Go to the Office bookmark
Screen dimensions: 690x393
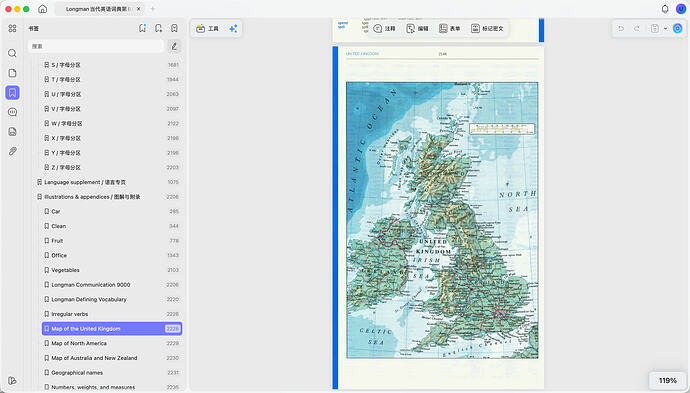point(112,256)
